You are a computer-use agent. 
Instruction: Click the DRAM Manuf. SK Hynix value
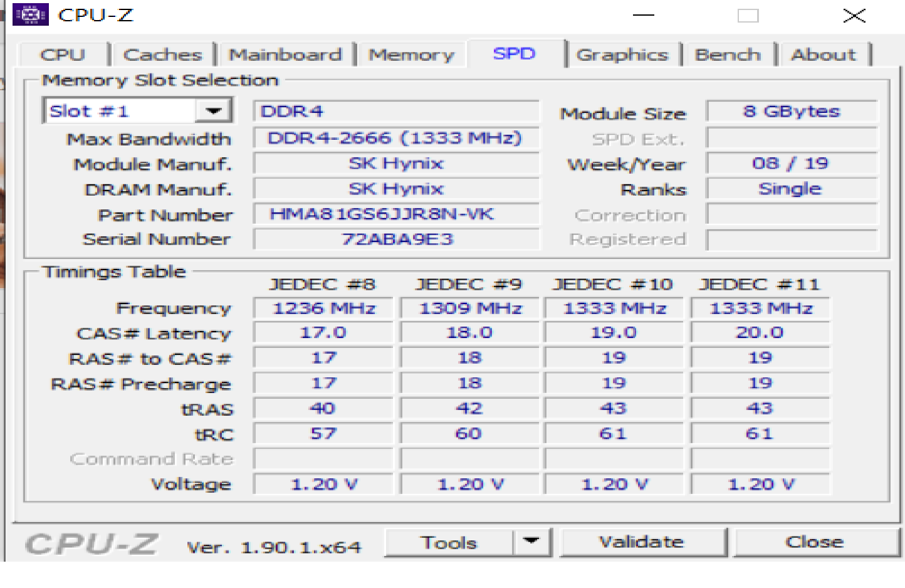(x=396, y=189)
